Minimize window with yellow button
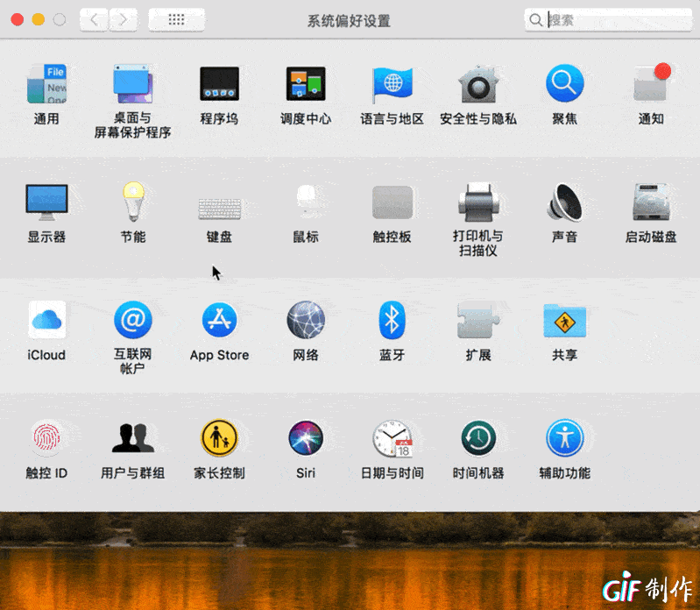Screen dimensions: 700x610 (39, 19)
